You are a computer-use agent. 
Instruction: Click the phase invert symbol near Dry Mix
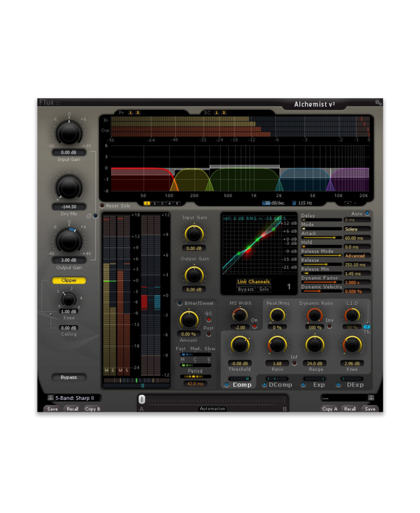click(x=89, y=216)
